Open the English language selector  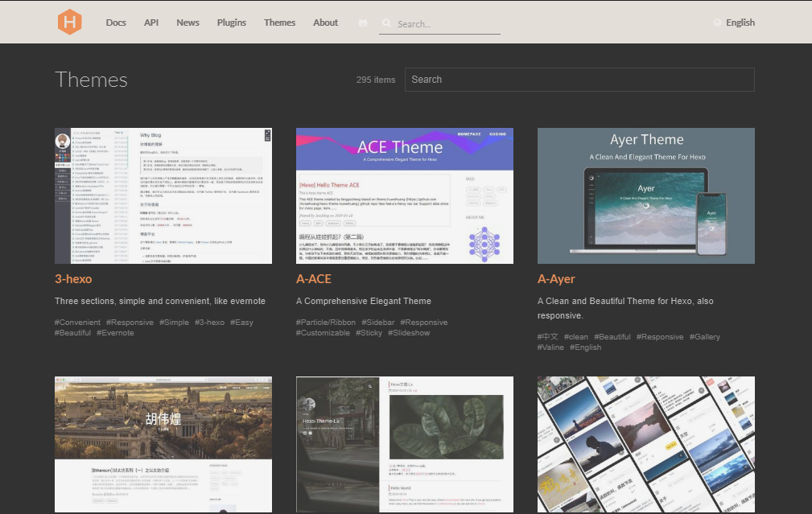[x=740, y=23]
